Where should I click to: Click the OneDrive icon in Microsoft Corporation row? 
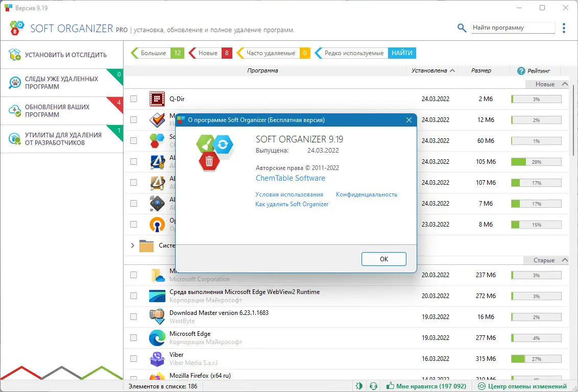(x=158, y=275)
